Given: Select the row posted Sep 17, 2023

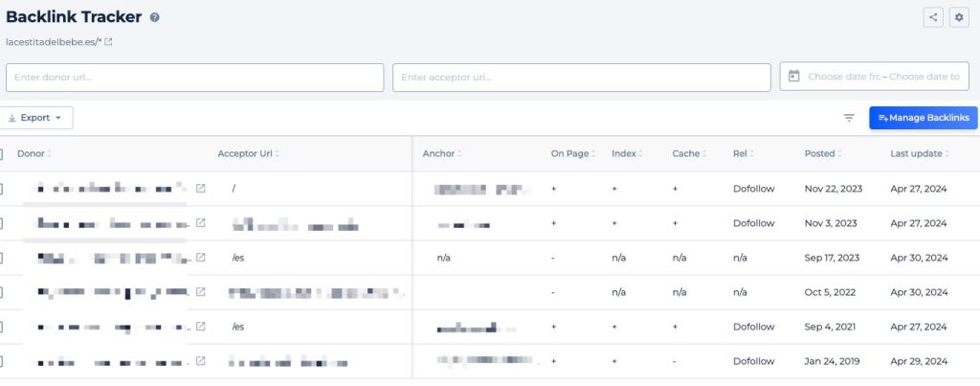Looking at the screenshot, I should pos(1,257).
